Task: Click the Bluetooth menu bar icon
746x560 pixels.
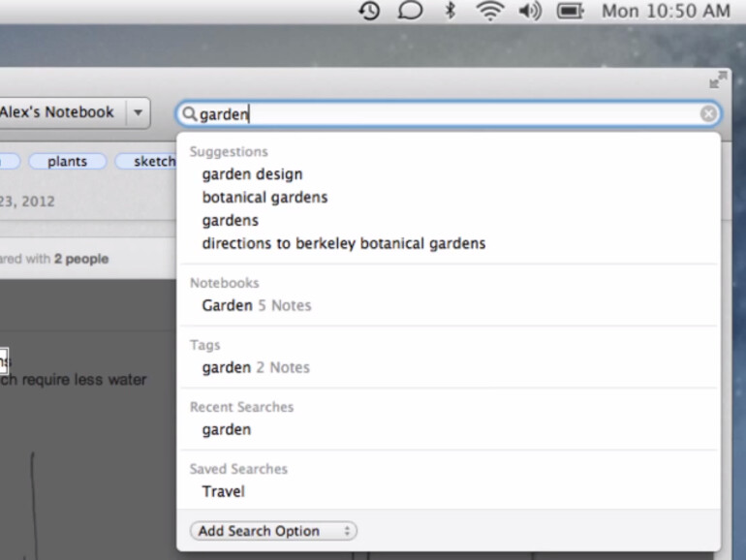Action: click(x=450, y=12)
